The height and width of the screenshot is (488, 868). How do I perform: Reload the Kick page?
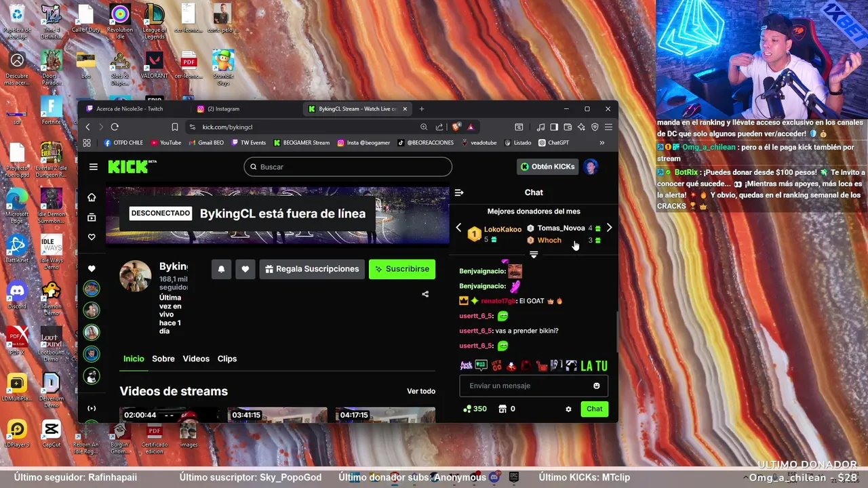pyautogui.click(x=115, y=127)
